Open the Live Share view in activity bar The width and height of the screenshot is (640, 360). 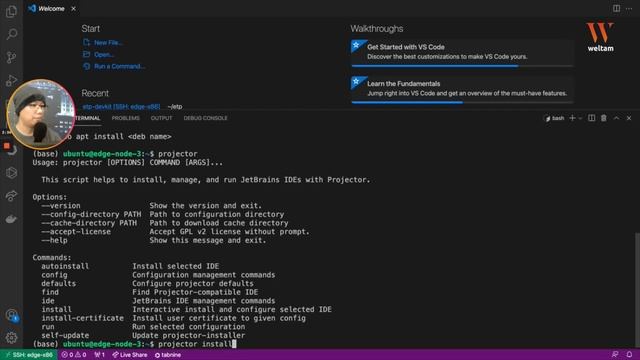(x=11, y=196)
